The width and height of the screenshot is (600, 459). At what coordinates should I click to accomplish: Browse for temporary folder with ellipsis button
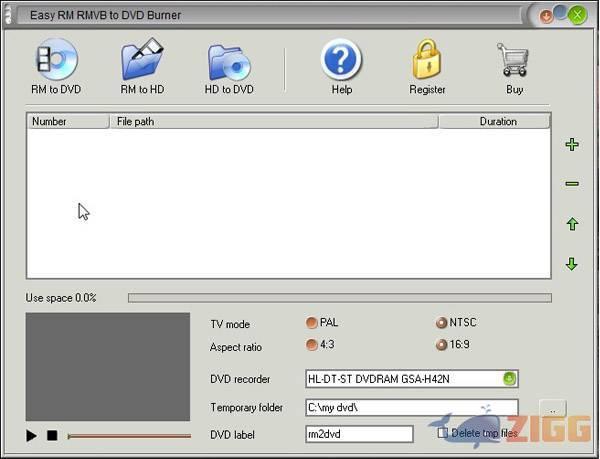(x=553, y=408)
